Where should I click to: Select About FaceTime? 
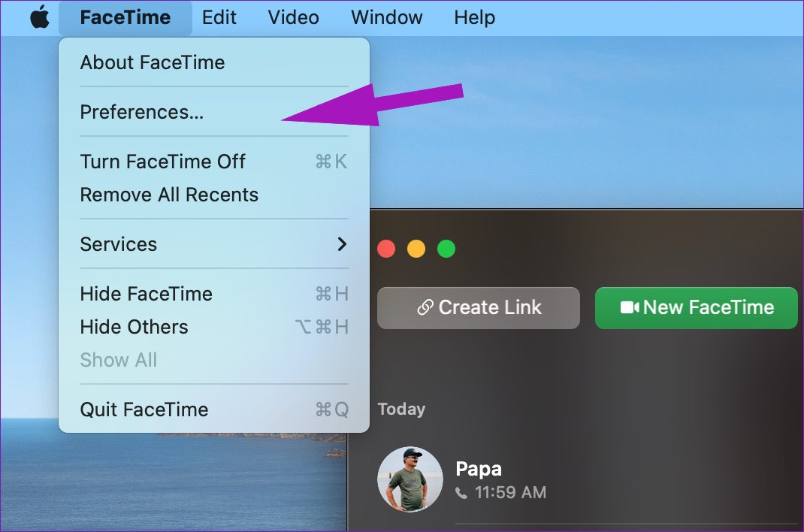point(153,62)
